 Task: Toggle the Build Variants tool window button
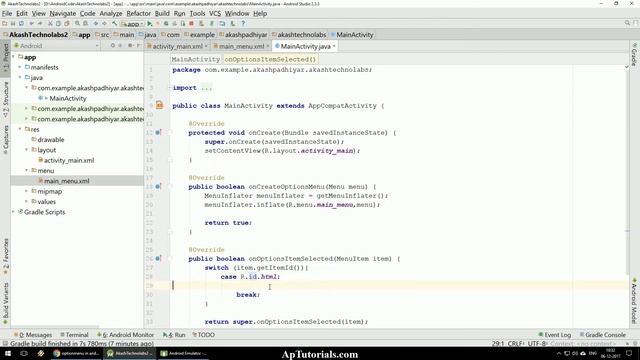coord(5,303)
